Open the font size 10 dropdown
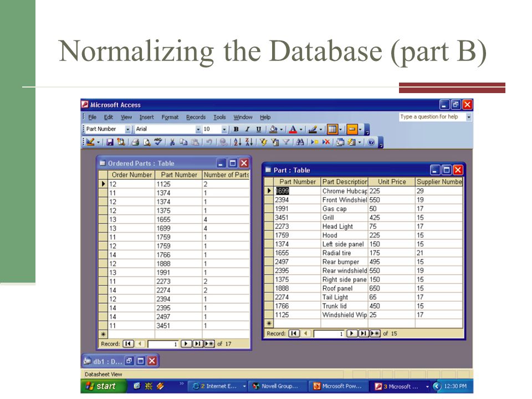 click(224, 129)
